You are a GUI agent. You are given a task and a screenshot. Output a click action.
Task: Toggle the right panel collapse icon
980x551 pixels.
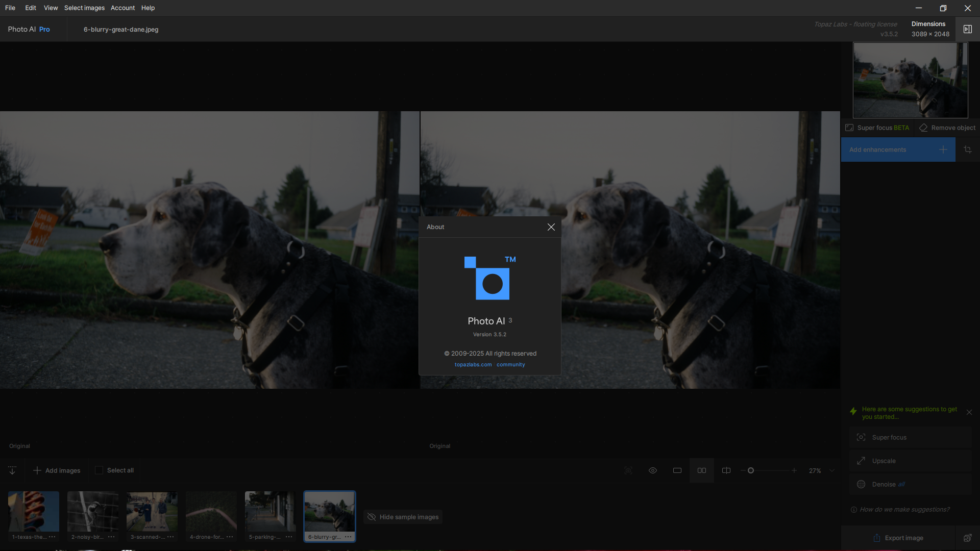tap(967, 29)
